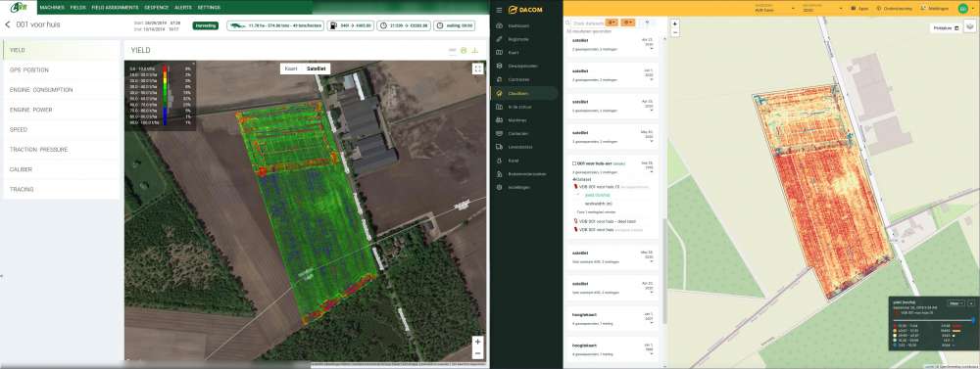Open the second orange dropdown next to search

628,23
